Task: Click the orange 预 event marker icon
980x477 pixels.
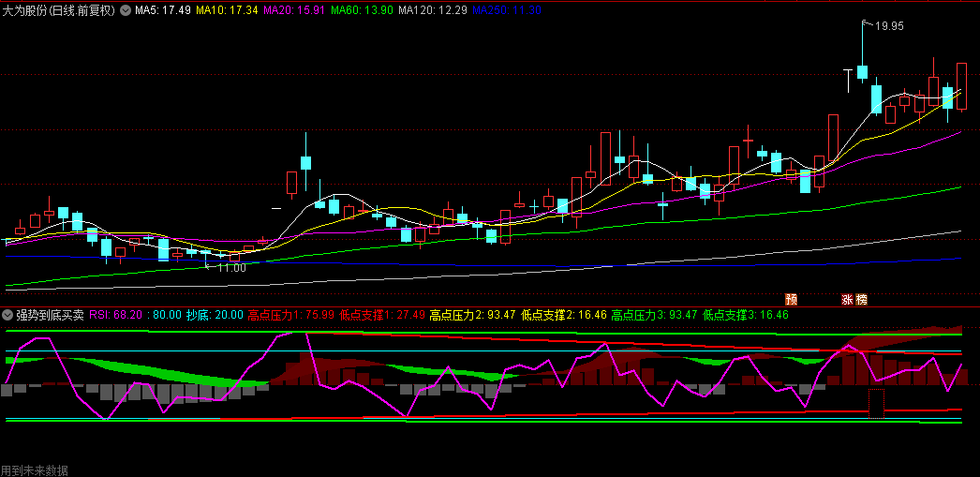Action: coord(792,300)
